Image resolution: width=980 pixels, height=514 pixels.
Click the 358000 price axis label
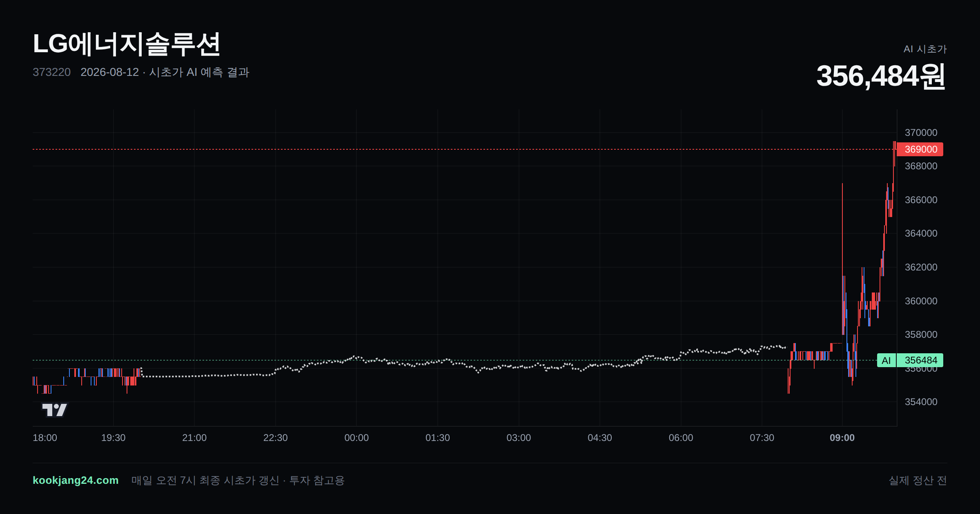tap(921, 335)
